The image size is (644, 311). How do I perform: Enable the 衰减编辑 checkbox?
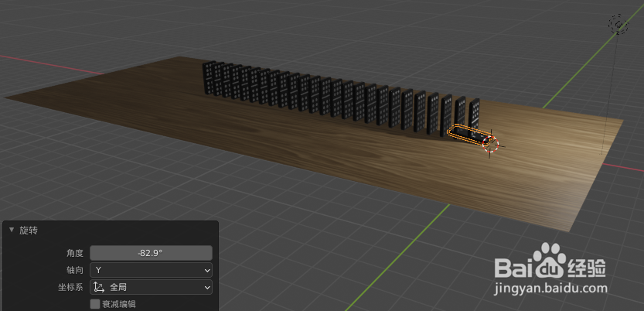click(x=95, y=305)
